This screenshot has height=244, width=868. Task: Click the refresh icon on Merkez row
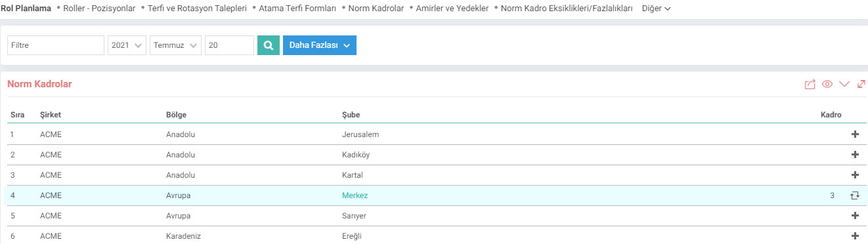coord(854,195)
